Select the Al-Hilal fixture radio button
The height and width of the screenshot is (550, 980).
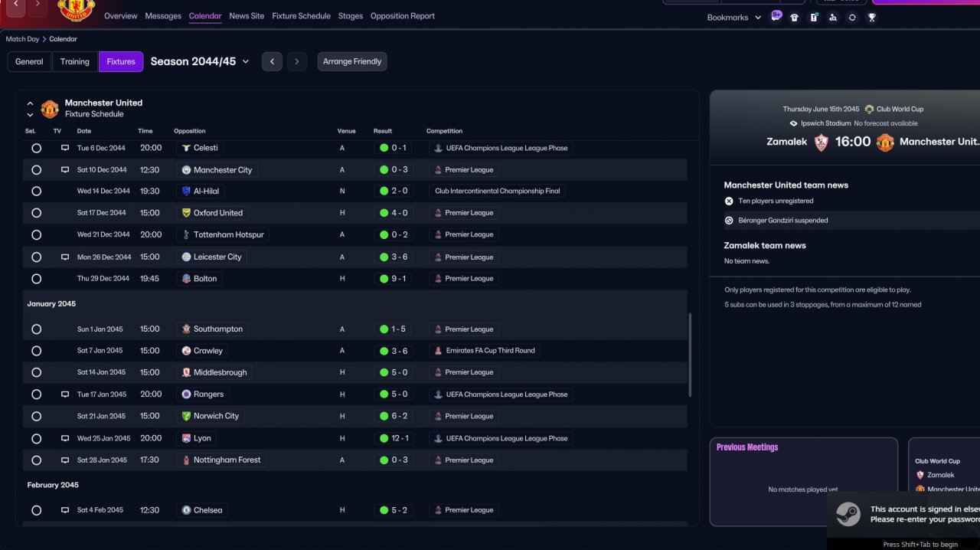coord(36,191)
